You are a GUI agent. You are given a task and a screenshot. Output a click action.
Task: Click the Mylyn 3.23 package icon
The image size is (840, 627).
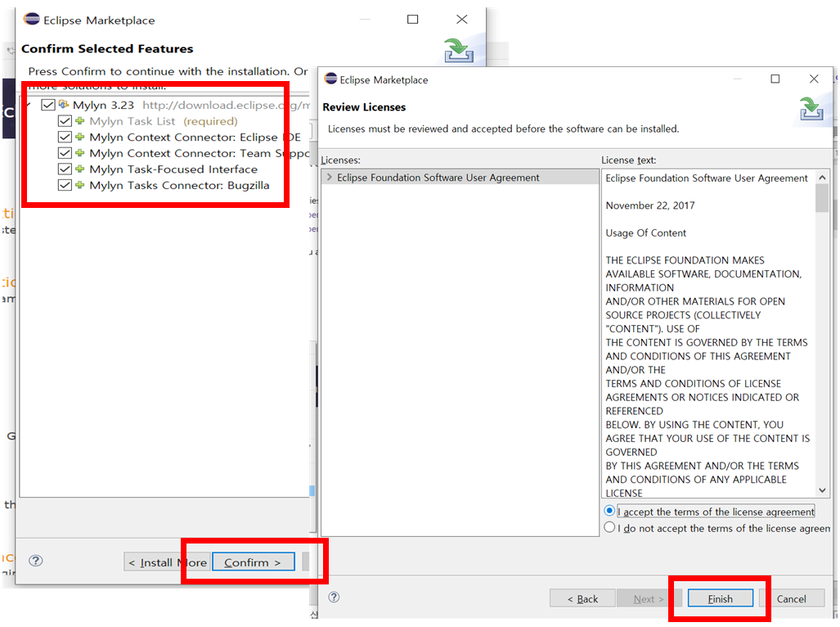[x=64, y=104]
